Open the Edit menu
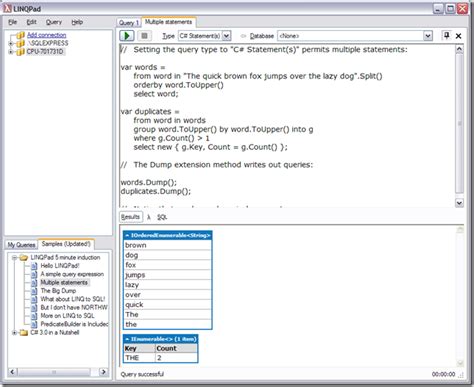 tap(32, 22)
